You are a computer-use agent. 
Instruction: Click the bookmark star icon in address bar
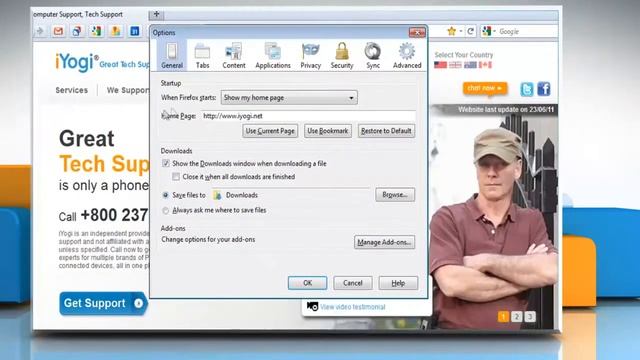(451, 31)
